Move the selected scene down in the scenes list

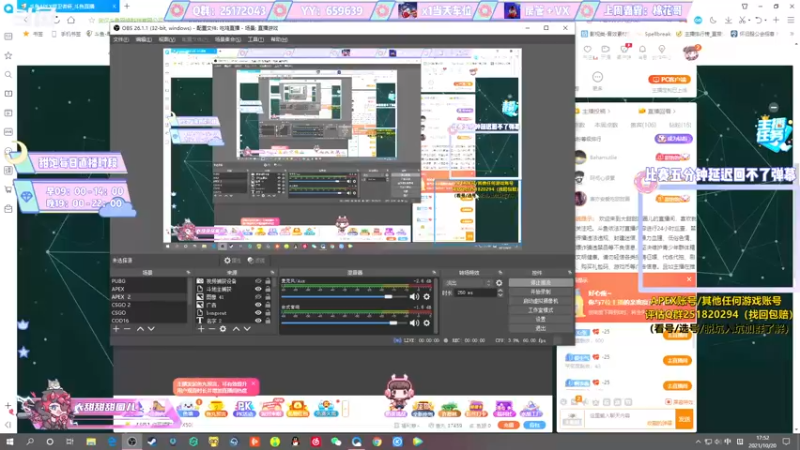(x=151, y=329)
